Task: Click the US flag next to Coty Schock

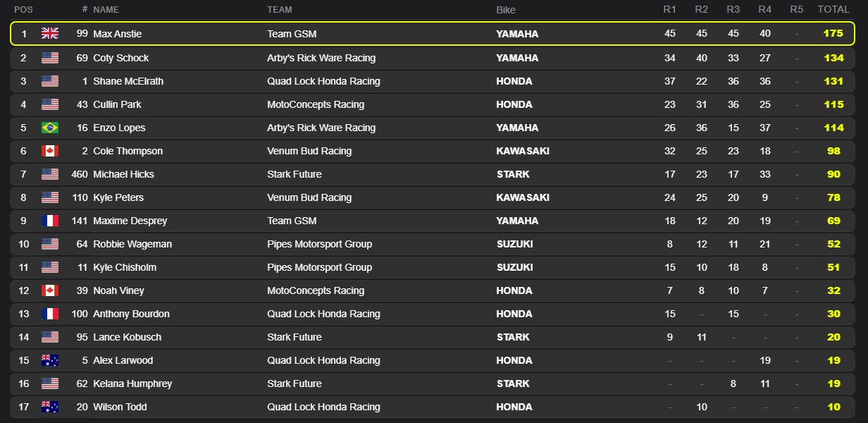Action: (x=50, y=58)
